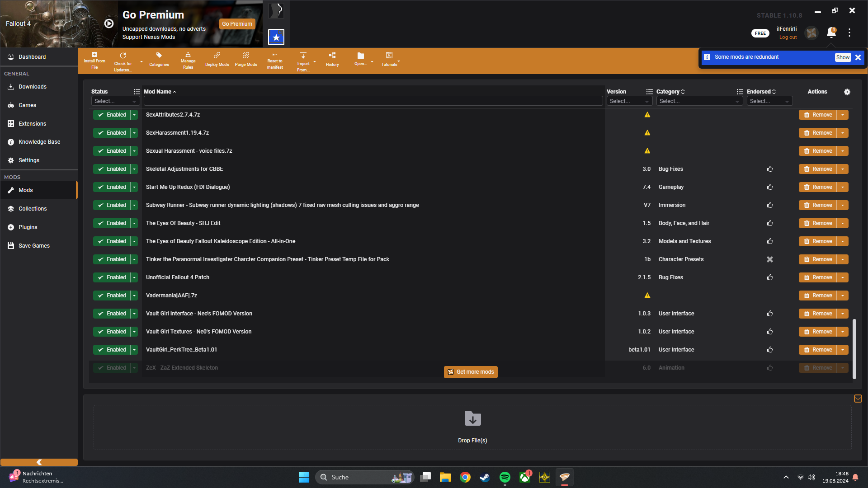This screenshot has height=488, width=868.
Task: Toggle Enabled for SexHarassment1.19.4.7z
Action: coord(112,133)
